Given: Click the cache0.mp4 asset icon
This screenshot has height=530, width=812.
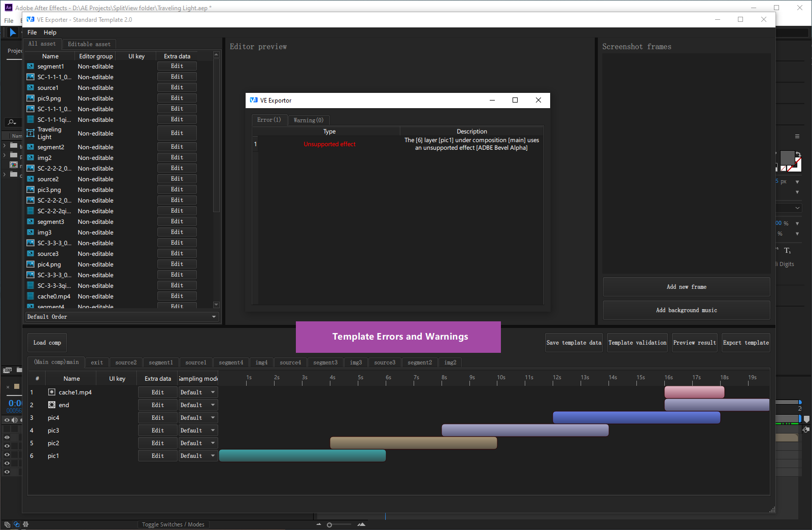Looking at the screenshot, I should (x=30, y=296).
